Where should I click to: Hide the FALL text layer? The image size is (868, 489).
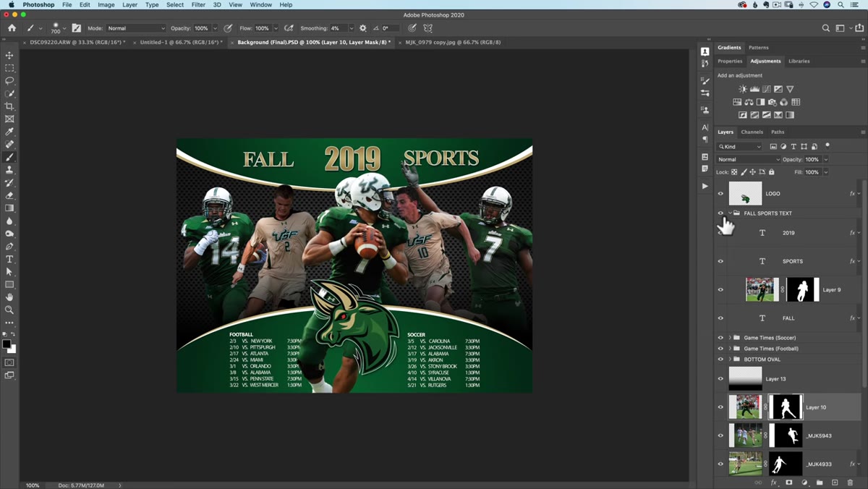pos(720,318)
